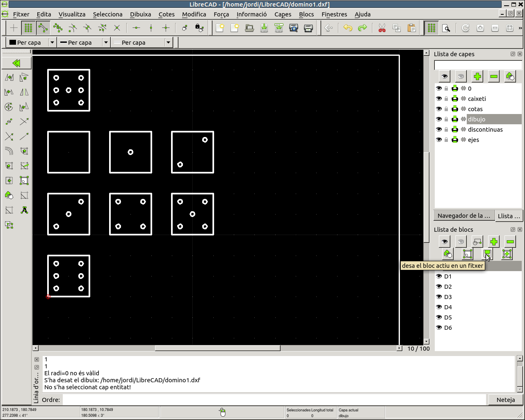Toggle visibility of ejes layer
The height and width of the screenshot is (420, 525).
pyautogui.click(x=439, y=139)
